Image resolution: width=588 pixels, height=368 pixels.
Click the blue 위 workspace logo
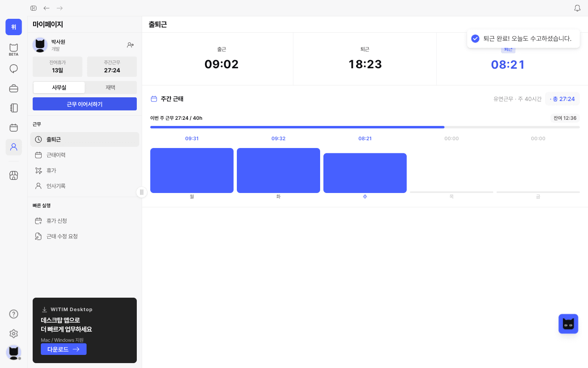pyautogui.click(x=13, y=27)
